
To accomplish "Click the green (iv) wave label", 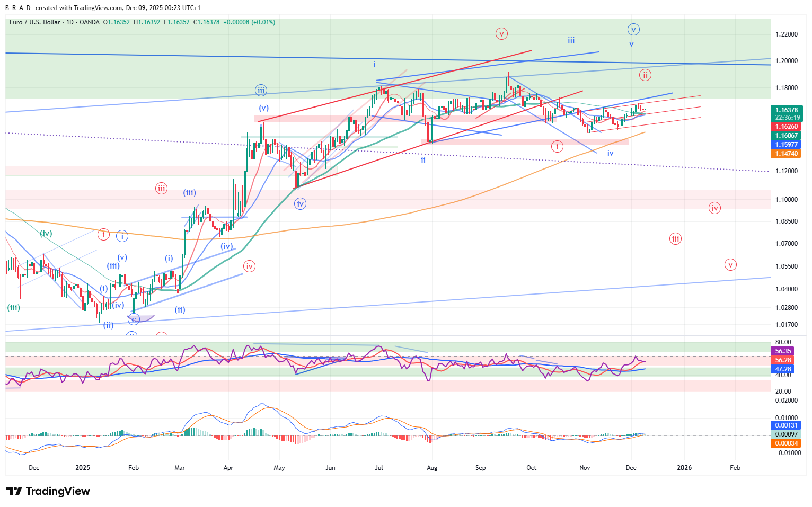I will click(x=46, y=233).
